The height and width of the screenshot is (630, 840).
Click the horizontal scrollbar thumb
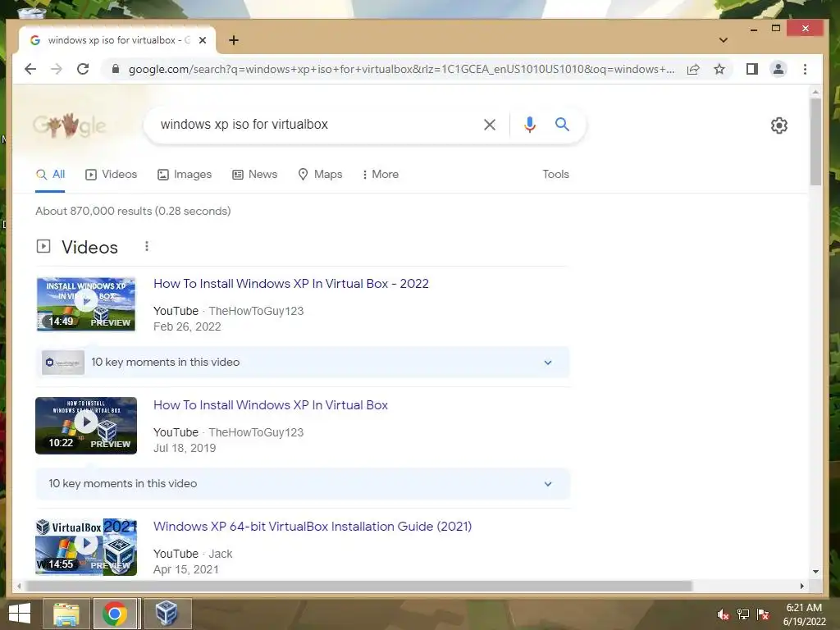point(359,586)
